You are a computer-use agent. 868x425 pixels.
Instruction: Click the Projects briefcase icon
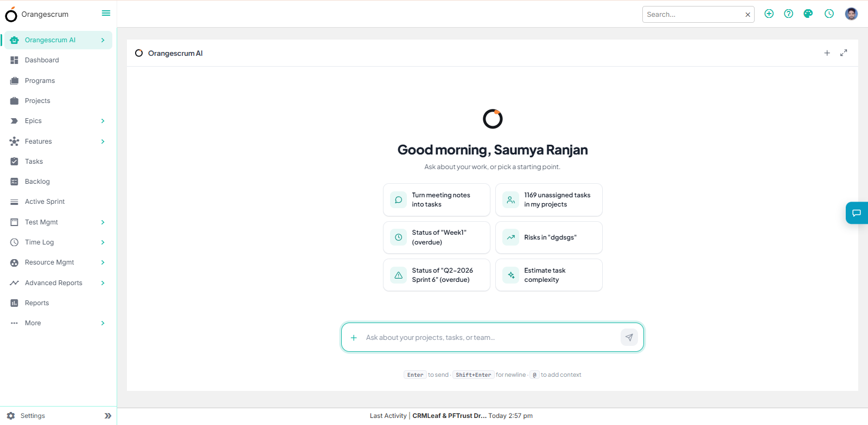click(14, 101)
